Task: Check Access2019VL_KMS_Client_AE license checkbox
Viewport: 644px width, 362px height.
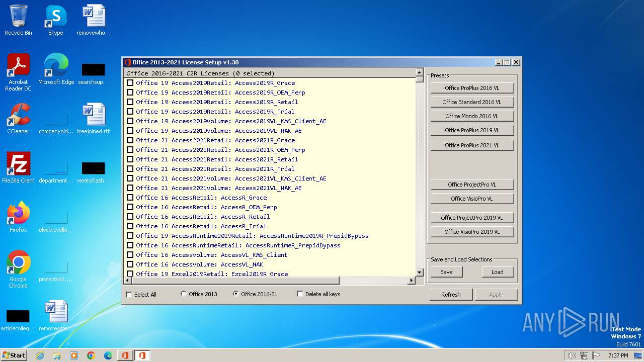Action: click(x=130, y=121)
